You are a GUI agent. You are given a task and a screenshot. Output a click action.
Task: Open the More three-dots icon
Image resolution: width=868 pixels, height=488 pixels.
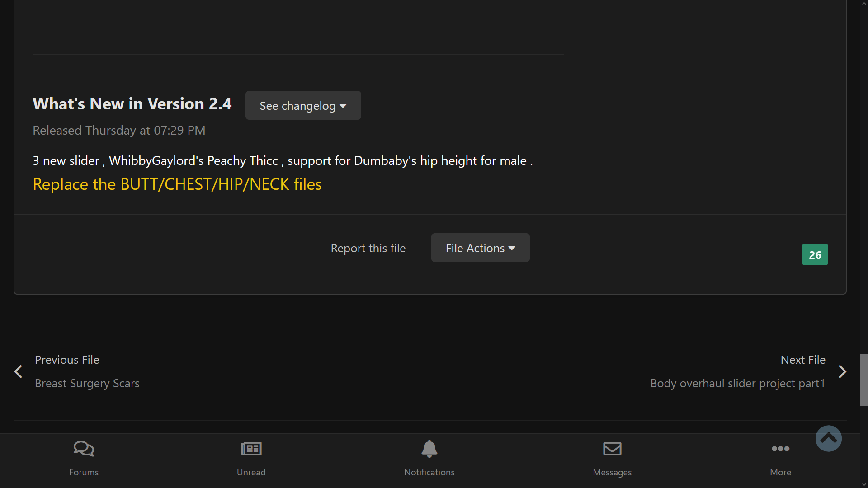[781, 449]
